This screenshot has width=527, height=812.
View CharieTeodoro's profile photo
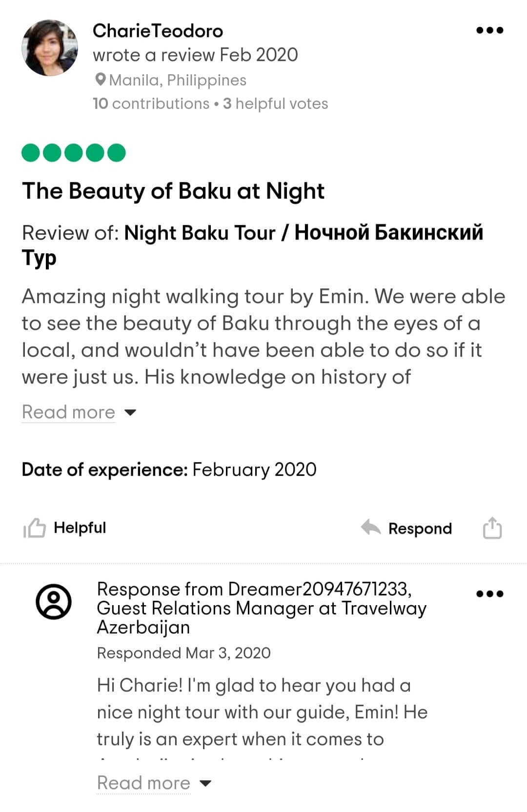click(50, 48)
